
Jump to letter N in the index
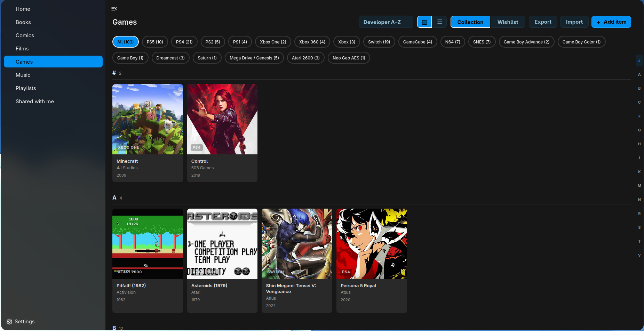[x=639, y=200]
